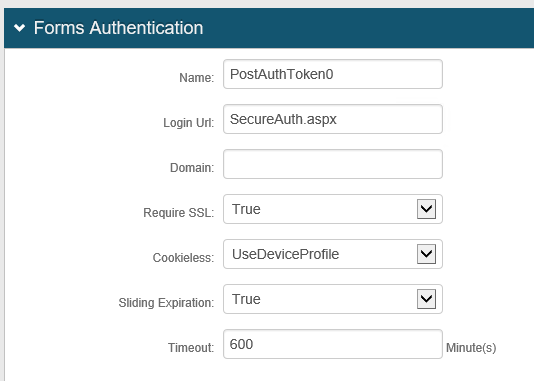Click the Forms Authentication header title
This screenshot has height=381, width=534.
coord(118,28)
